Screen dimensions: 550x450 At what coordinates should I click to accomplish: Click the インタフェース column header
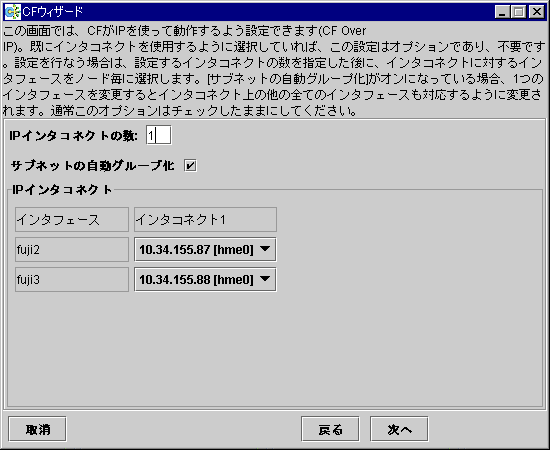72,220
